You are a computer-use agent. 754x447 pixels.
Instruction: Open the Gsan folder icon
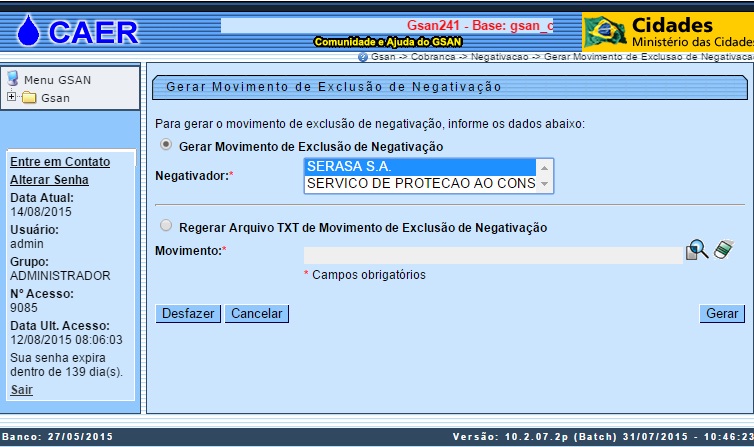(29, 98)
